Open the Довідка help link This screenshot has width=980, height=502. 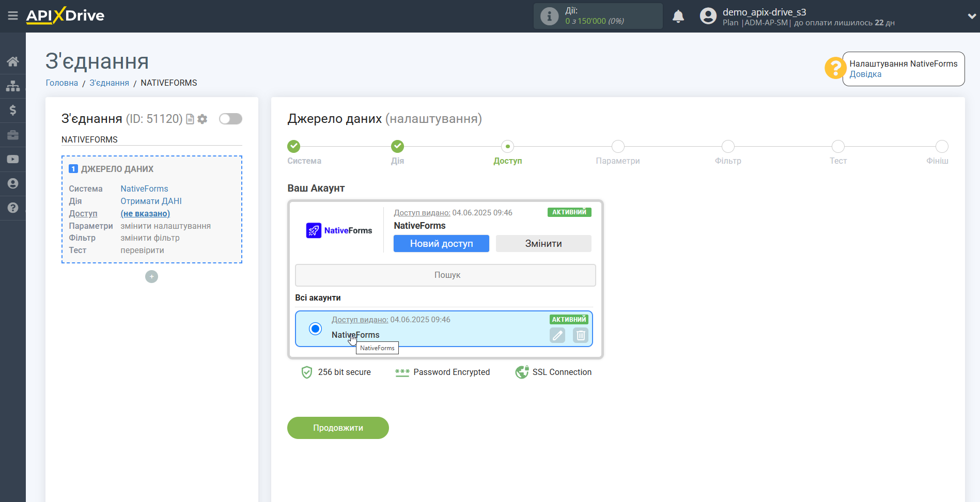click(x=865, y=74)
